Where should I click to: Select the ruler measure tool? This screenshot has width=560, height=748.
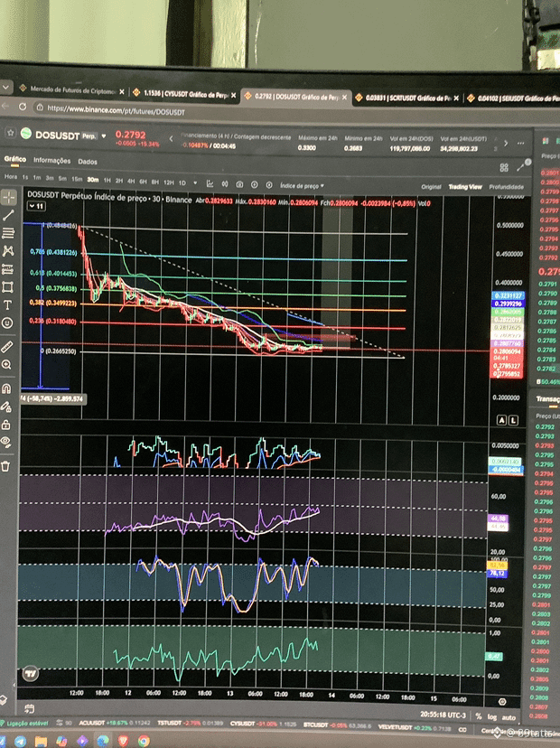6,347
